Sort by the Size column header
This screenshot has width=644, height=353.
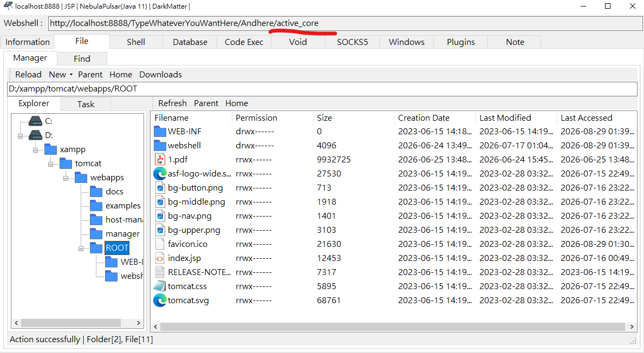pyautogui.click(x=353, y=118)
